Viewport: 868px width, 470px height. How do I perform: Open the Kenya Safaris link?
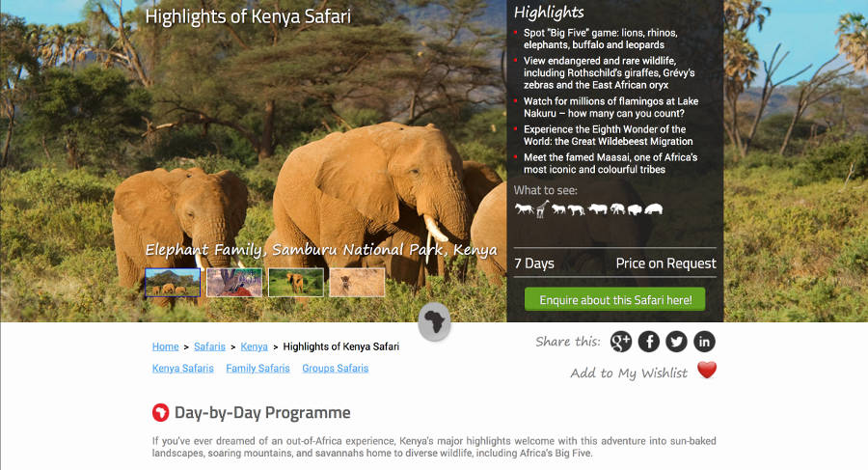pyautogui.click(x=183, y=368)
